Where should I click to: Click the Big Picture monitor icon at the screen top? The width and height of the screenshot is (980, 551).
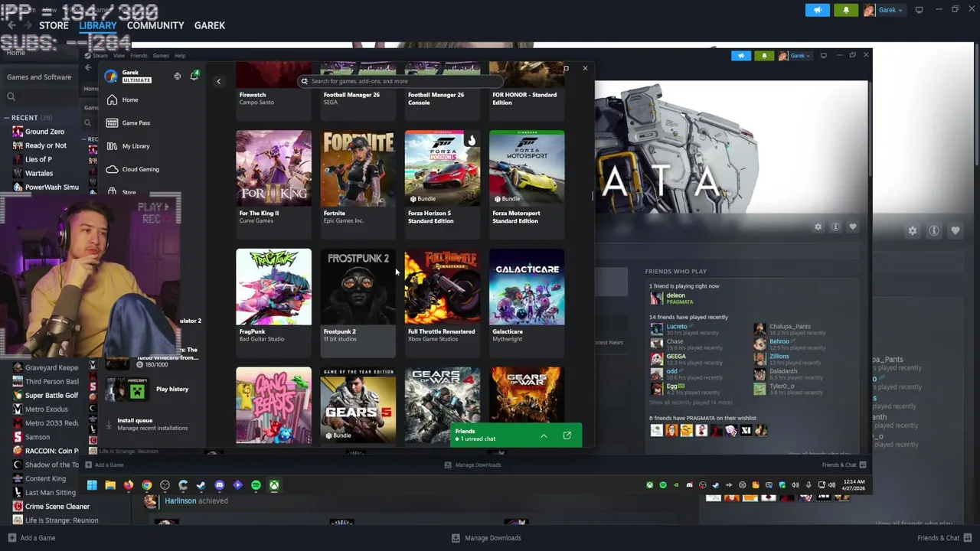919,10
